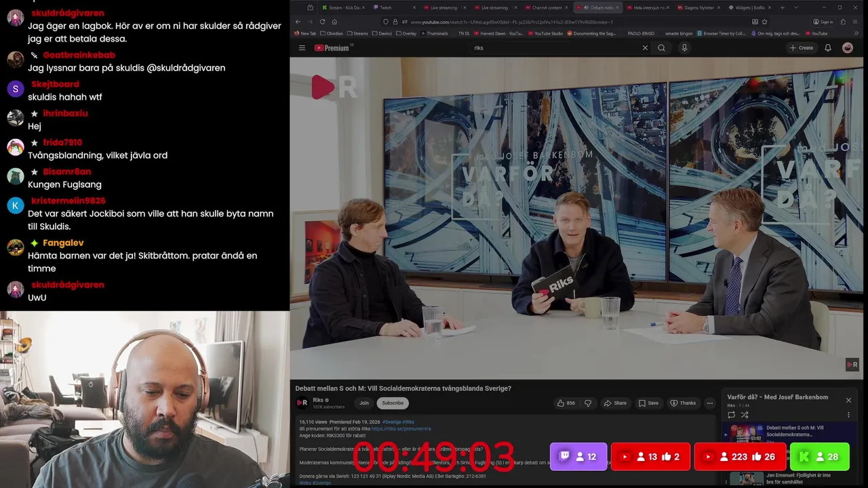Image resolution: width=868 pixels, height=488 pixels.
Task: Share the video using the Share button
Action: (615, 403)
